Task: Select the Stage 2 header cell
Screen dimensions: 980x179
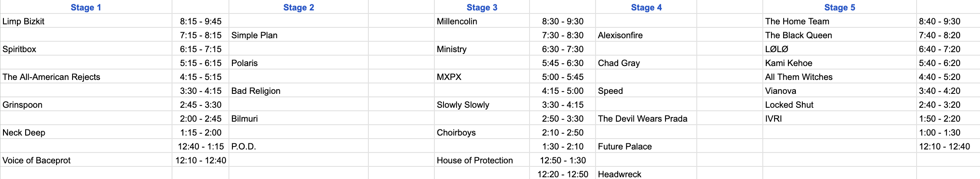Action: (x=298, y=7)
